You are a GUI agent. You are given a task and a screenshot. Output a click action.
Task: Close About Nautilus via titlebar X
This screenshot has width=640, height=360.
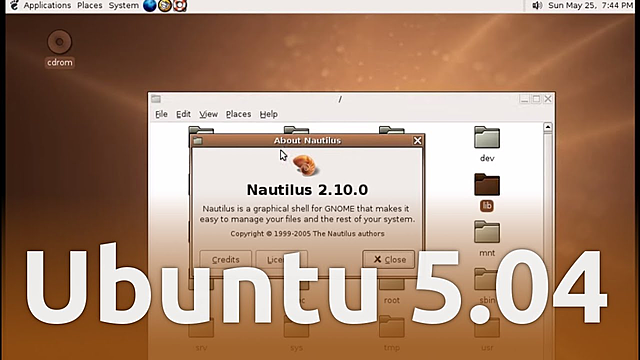tap(417, 140)
